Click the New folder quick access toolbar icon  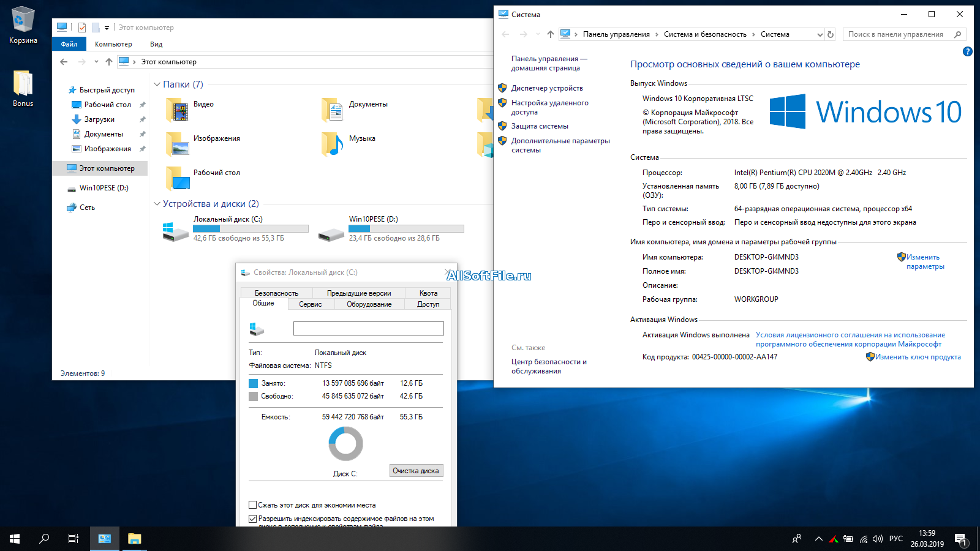(x=96, y=28)
